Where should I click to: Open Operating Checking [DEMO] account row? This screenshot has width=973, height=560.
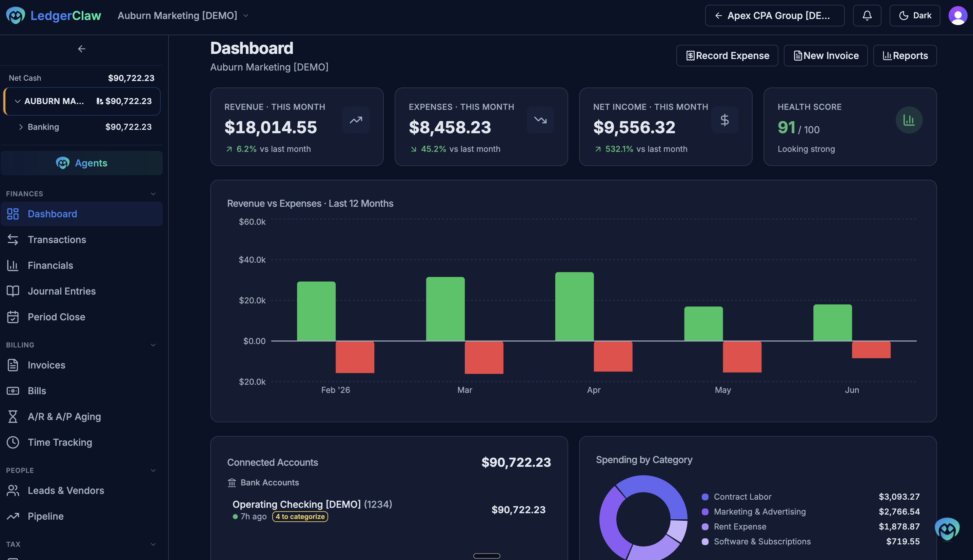click(389, 510)
